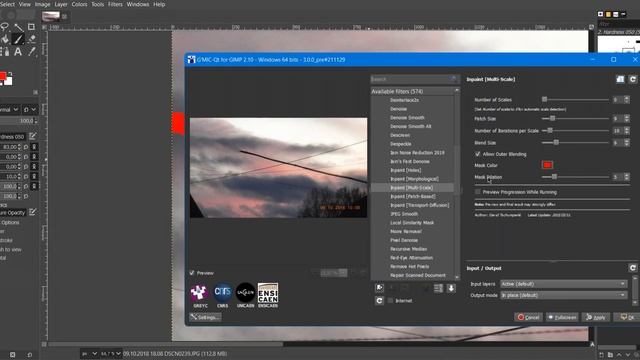Select the Crop tool in toolbox
The height and width of the screenshot is (360, 640).
pyautogui.click(x=31, y=27)
